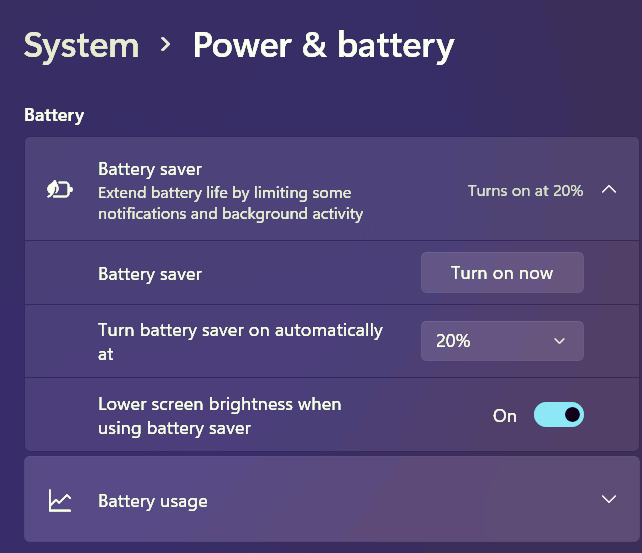
Task: Click the "On" label beside brightness toggle
Action: [x=505, y=415]
